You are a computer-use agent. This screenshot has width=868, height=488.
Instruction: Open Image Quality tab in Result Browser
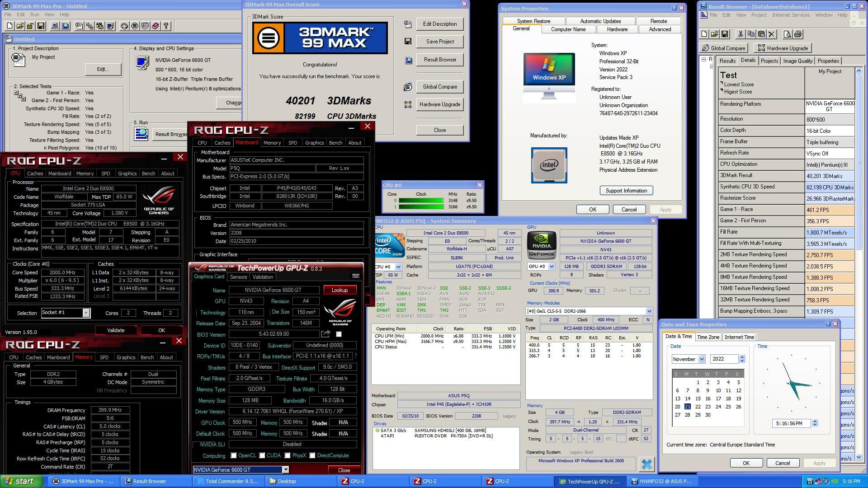(x=798, y=61)
